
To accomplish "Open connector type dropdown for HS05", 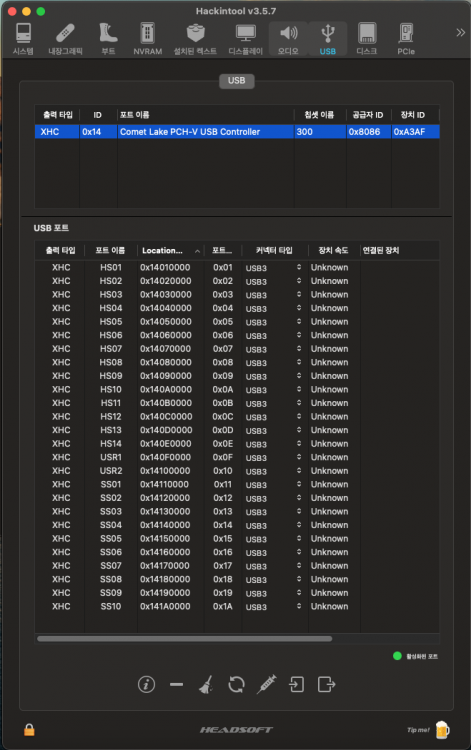I will [299, 321].
